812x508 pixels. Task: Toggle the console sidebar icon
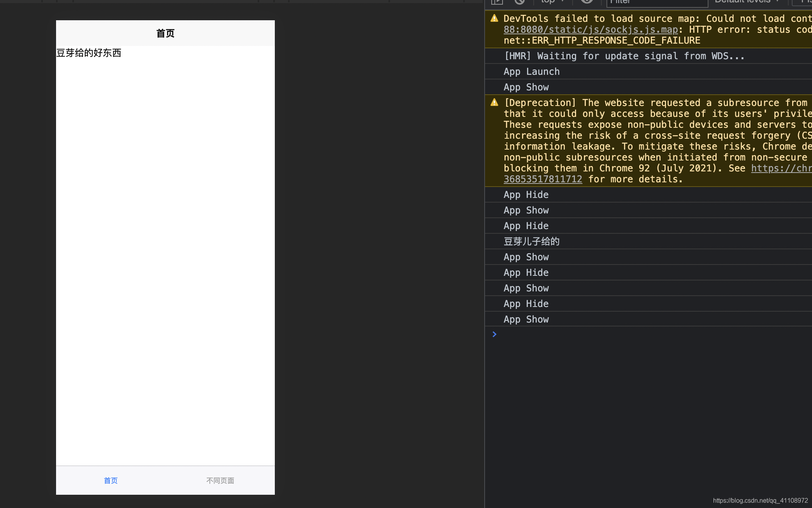(497, 2)
